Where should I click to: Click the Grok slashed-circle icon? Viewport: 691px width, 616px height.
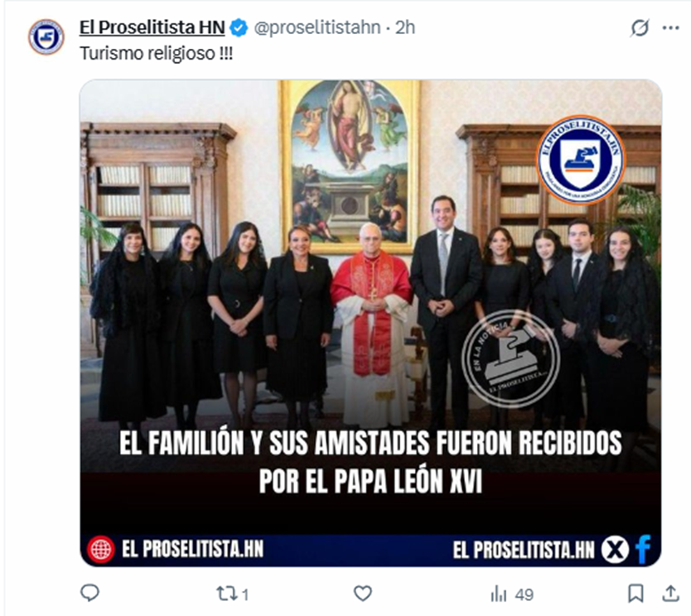[x=640, y=28]
